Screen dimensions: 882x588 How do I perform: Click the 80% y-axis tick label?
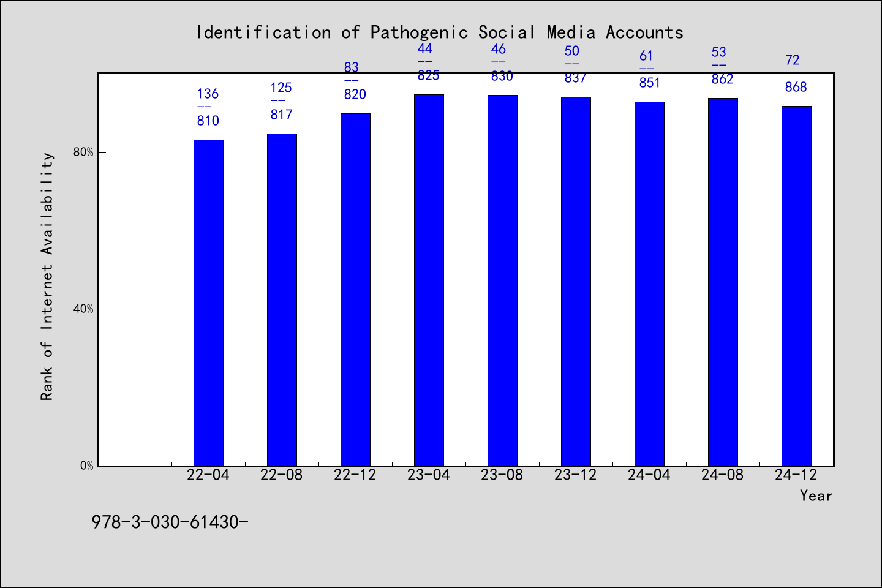click(x=83, y=152)
